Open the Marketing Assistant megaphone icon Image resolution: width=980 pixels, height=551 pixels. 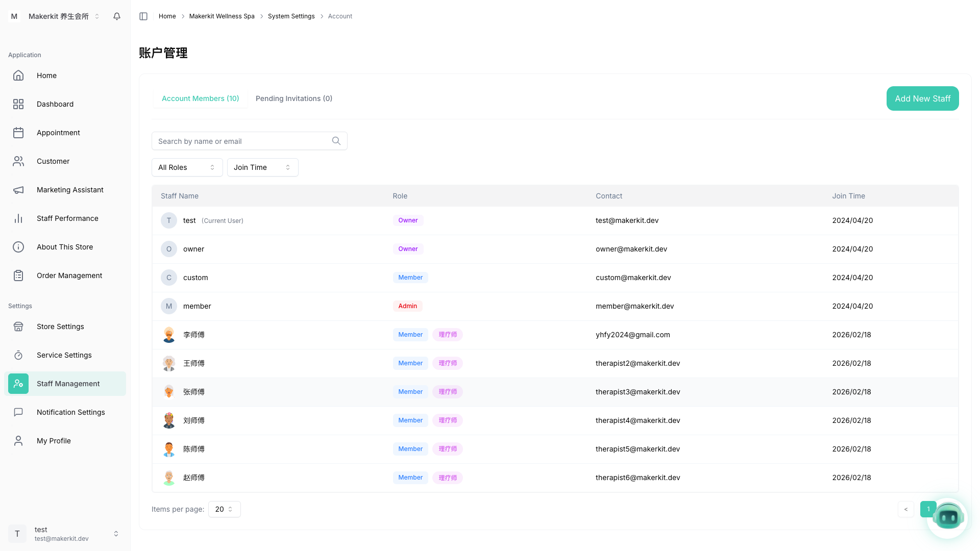18,190
